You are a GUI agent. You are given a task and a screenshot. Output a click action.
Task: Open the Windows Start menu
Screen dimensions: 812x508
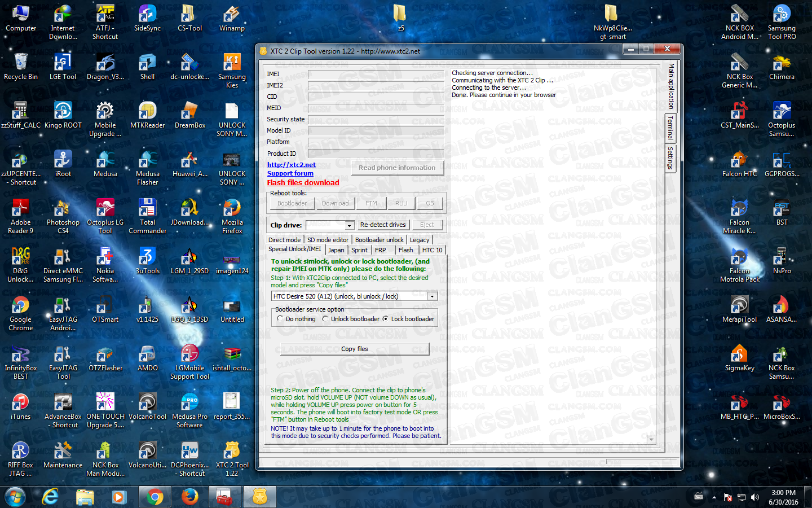(15, 497)
